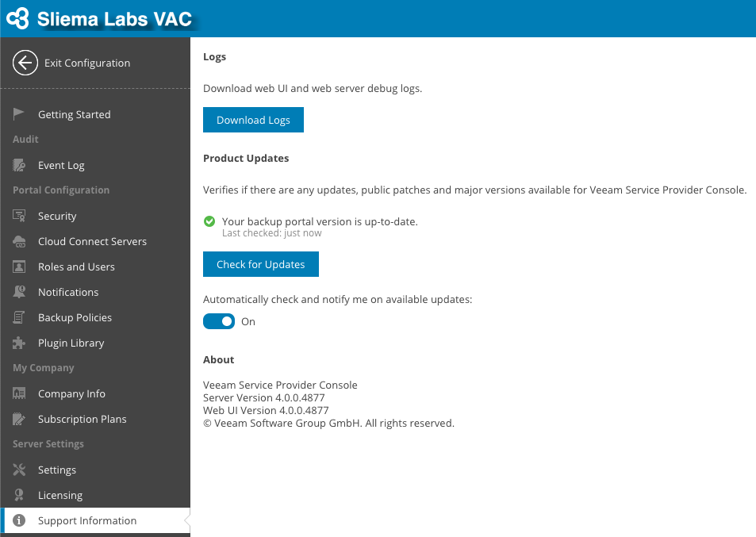Screen dimensions: 756x537
Task: Click the Server Settings section header
Action: click(48, 444)
